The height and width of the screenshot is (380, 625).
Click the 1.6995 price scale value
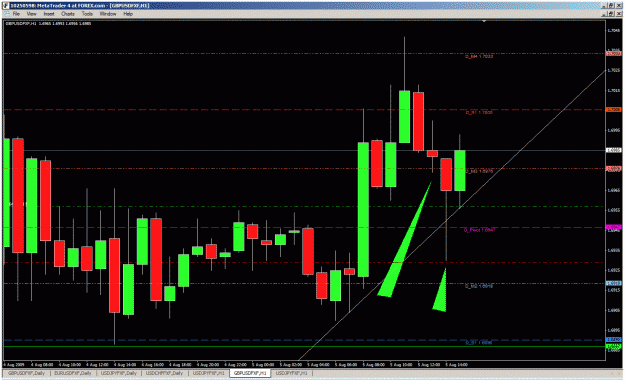click(x=614, y=130)
